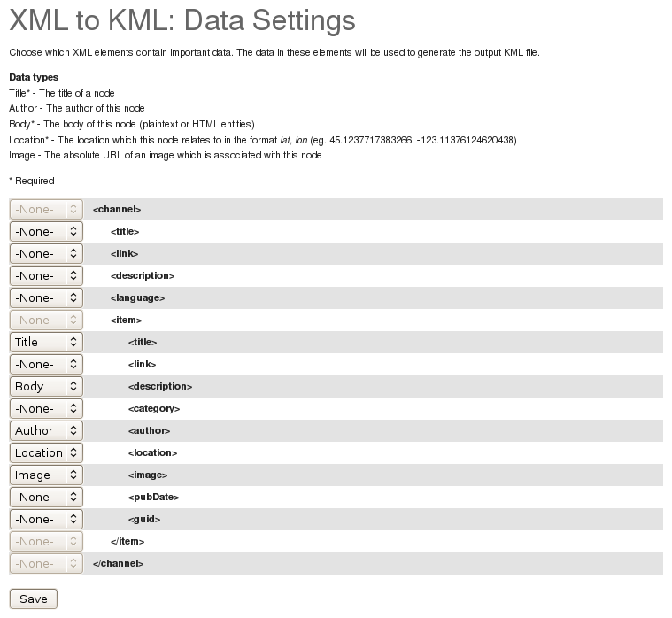The width and height of the screenshot is (672, 618).
Task: Open the dropdown set to Body
Action: (46, 386)
